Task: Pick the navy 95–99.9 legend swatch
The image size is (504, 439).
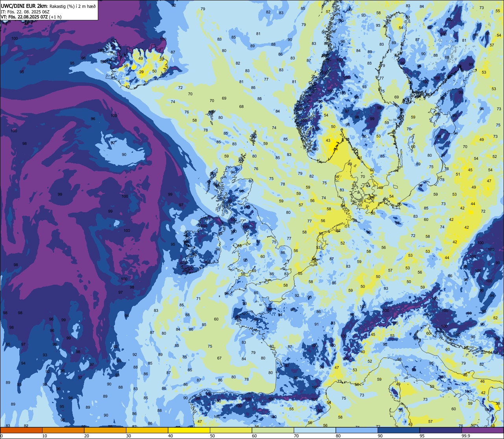Action: pyautogui.click(x=441, y=430)
